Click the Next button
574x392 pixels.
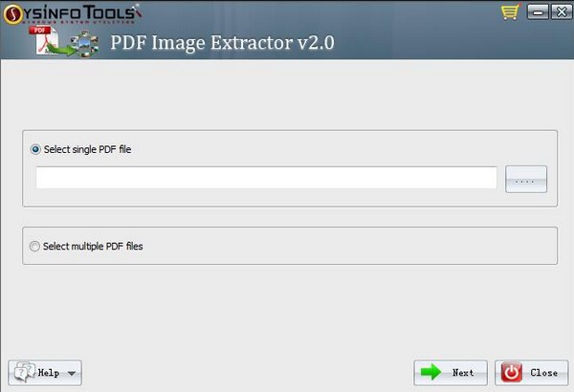pyautogui.click(x=451, y=373)
